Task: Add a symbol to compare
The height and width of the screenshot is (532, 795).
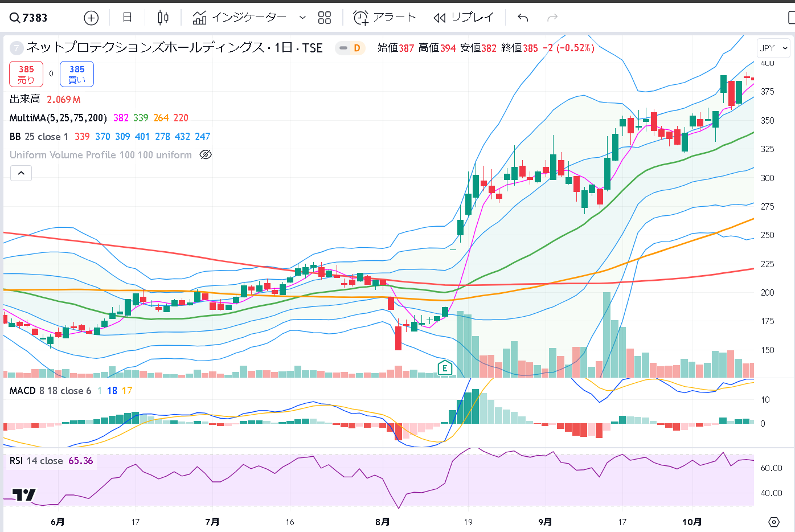Action: [91, 18]
